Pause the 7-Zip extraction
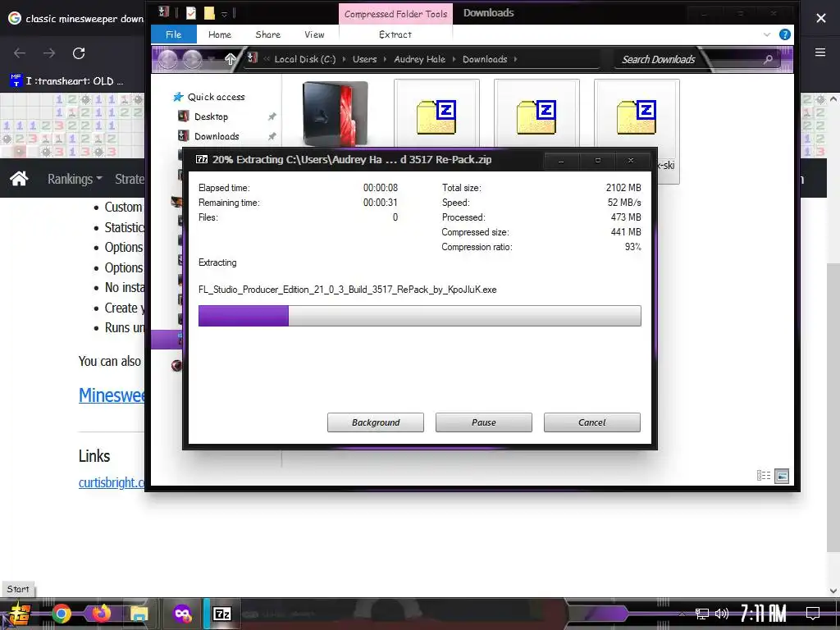This screenshot has height=630, width=840. click(x=484, y=422)
